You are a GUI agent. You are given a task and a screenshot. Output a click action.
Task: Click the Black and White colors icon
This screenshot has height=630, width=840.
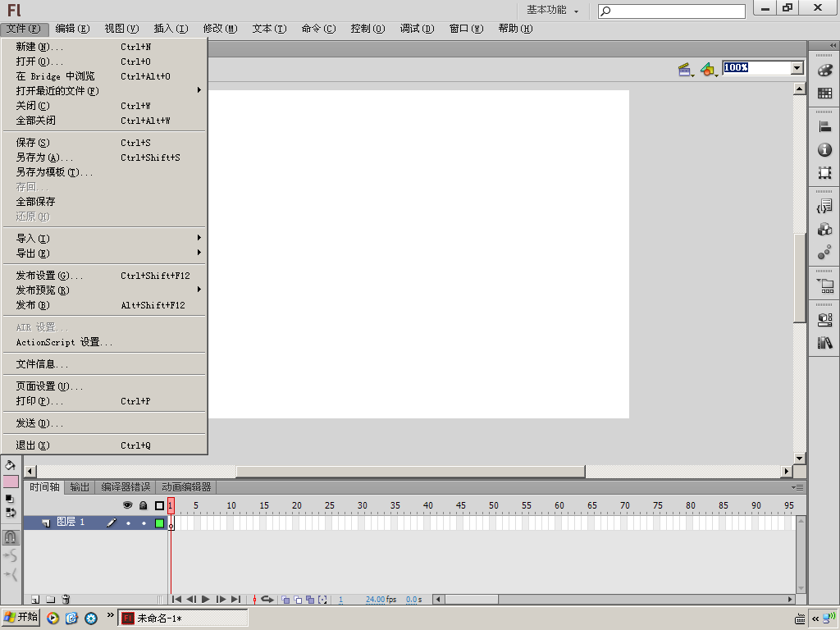(x=10, y=499)
